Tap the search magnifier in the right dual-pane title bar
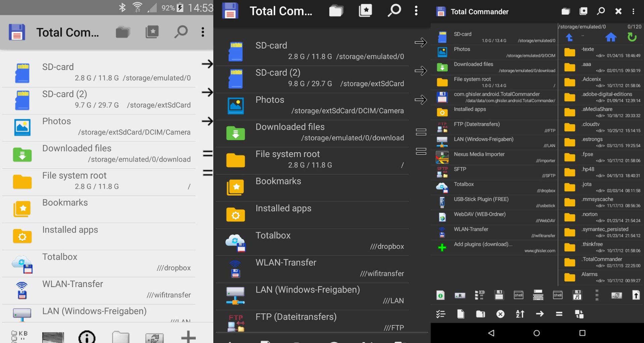The height and width of the screenshot is (343, 644). [x=601, y=11]
